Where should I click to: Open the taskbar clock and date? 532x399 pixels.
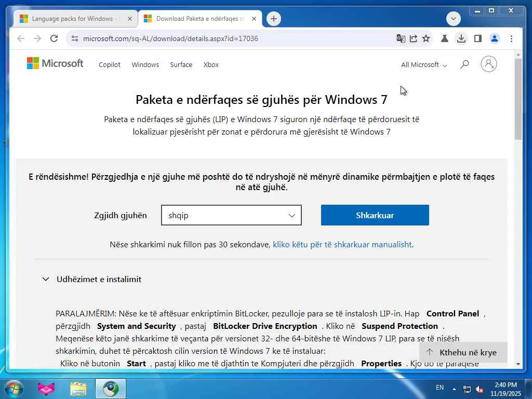point(505,389)
